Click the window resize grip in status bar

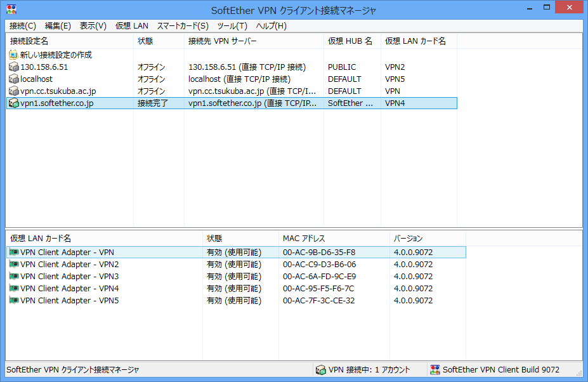[x=579, y=372]
